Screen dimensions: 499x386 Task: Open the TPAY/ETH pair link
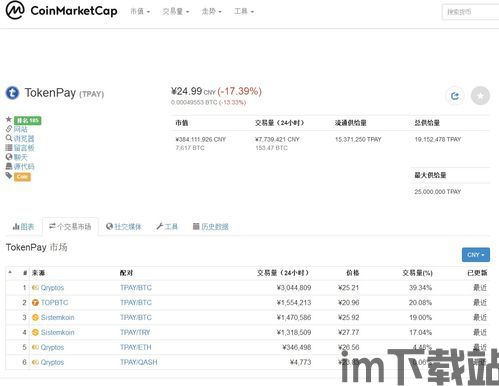(x=136, y=347)
